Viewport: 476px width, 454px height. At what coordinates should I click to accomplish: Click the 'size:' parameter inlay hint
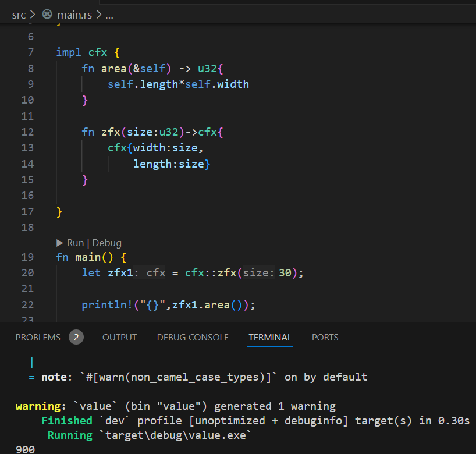pos(258,273)
